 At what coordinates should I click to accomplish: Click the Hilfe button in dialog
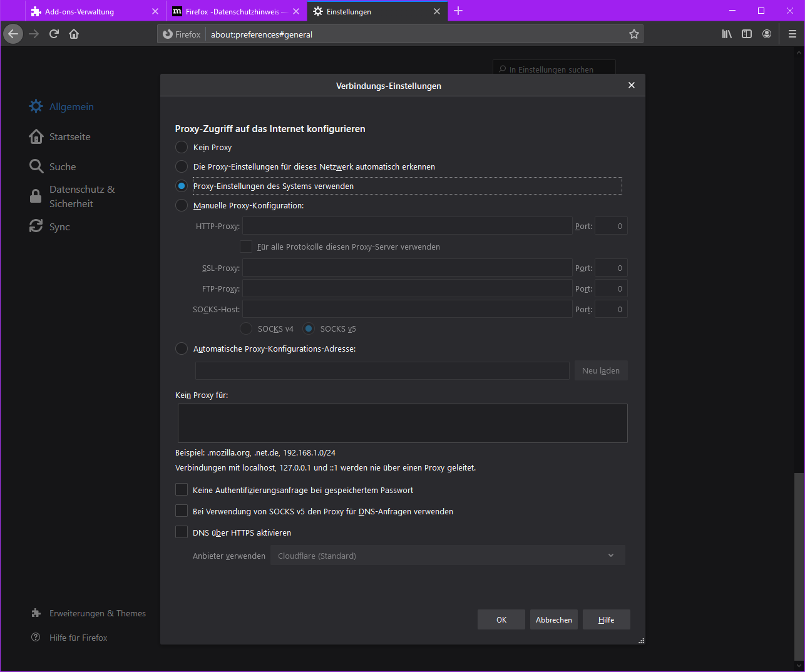point(607,619)
